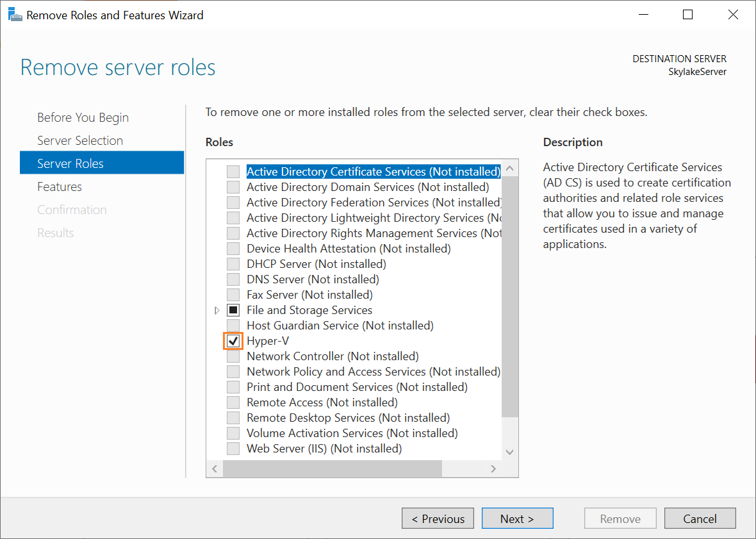Image resolution: width=756 pixels, height=539 pixels.
Task: Click the roles list scroll up arrow
Action: [x=509, y=169]
